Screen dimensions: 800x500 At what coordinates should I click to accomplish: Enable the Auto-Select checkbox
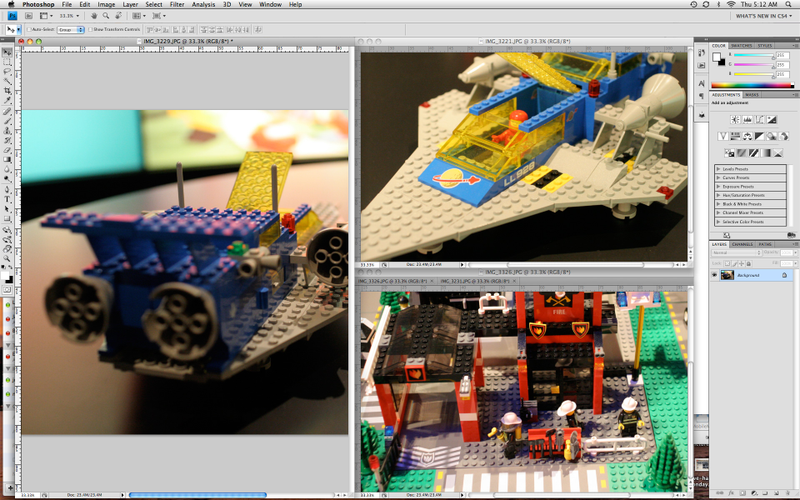29,30
